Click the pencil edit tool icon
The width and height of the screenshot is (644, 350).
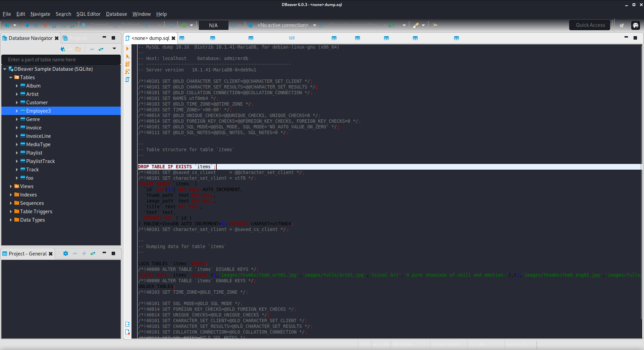click(x=416, y=25)
